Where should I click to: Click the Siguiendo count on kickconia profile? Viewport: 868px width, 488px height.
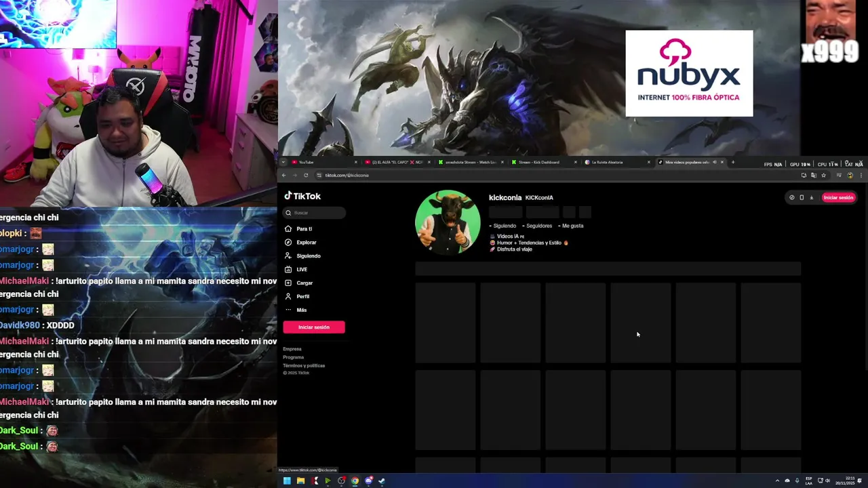click(502, 226)
